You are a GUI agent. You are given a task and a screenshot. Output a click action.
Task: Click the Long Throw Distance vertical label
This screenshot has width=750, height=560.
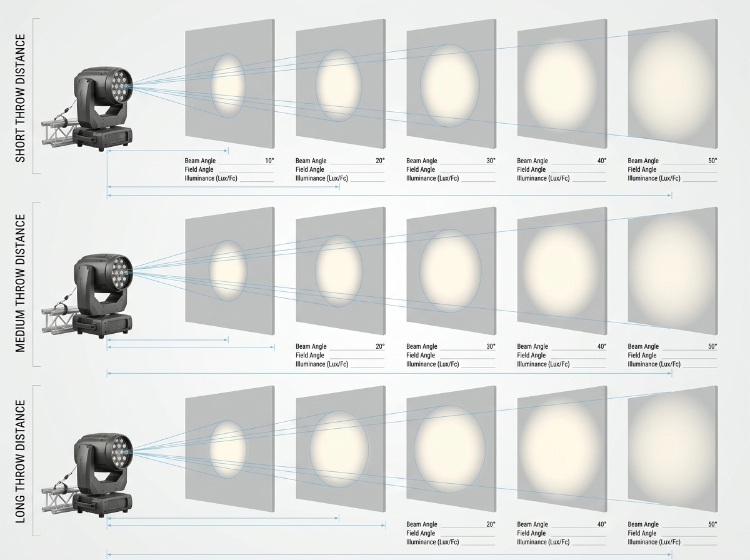(20, 461)
